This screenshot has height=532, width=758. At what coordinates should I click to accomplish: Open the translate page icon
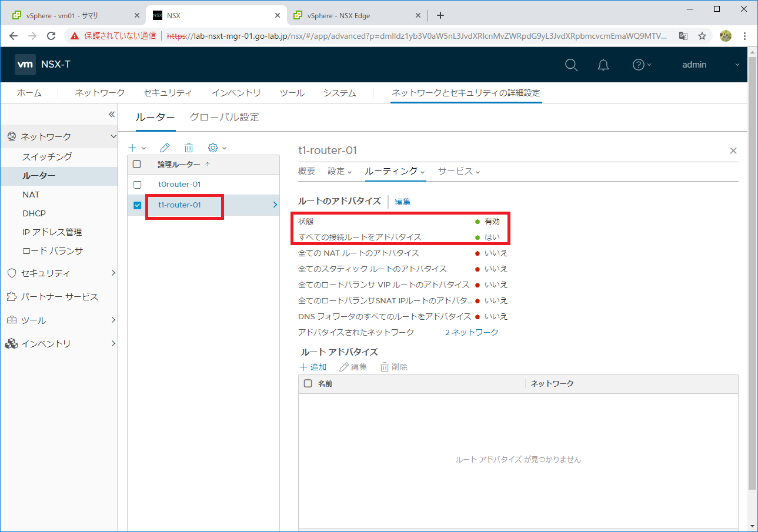tap(683, 36)
